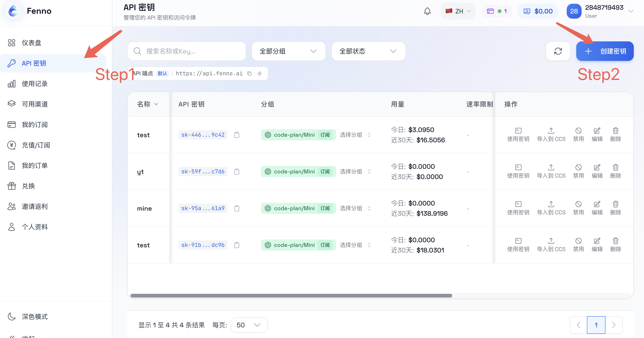Click 创建密钥 create key button
The width and height of the screenshot is (644, 338).
605,51
